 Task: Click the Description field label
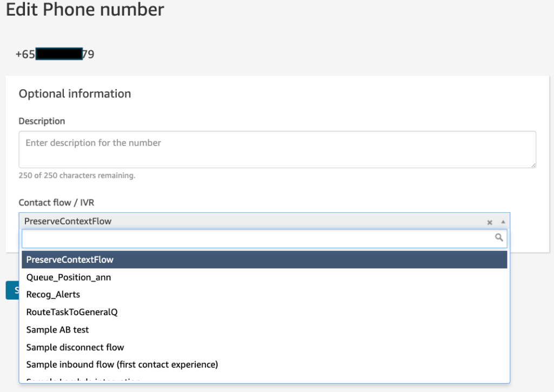[42, 121]
